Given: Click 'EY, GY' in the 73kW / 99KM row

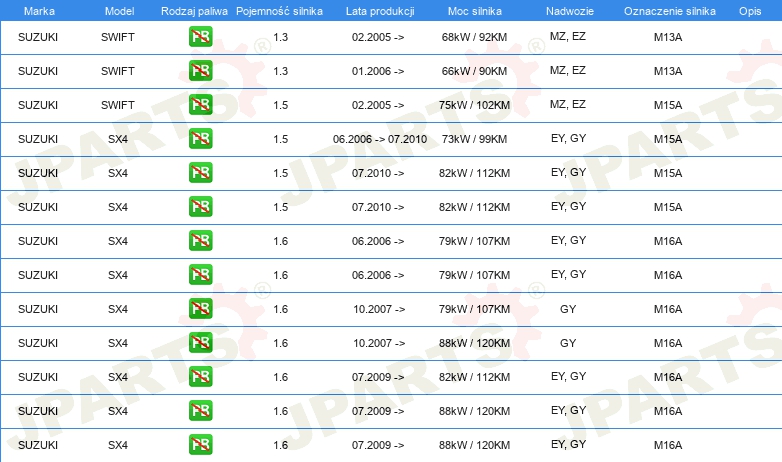Looking at the screenshot, I should click(x=569, y=138).
